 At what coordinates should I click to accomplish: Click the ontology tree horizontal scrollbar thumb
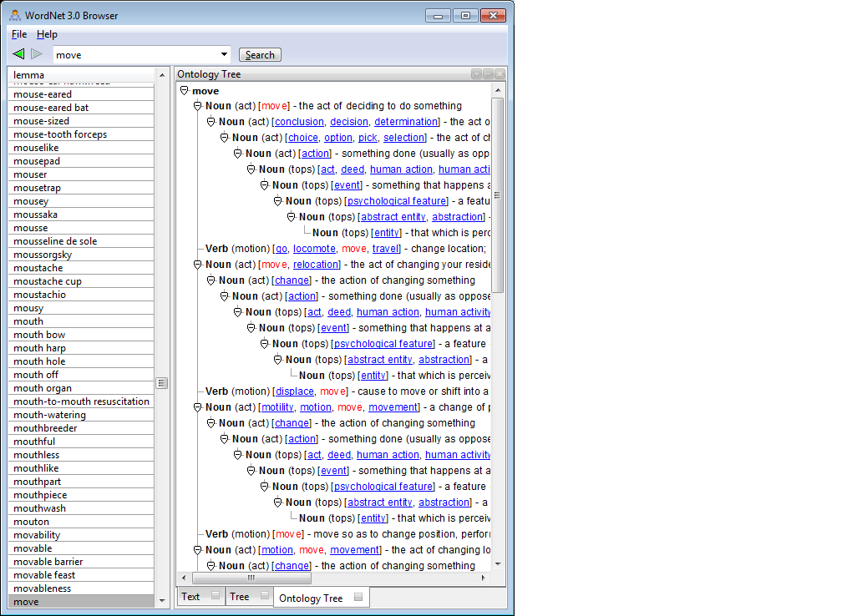(x=252, y=578)
